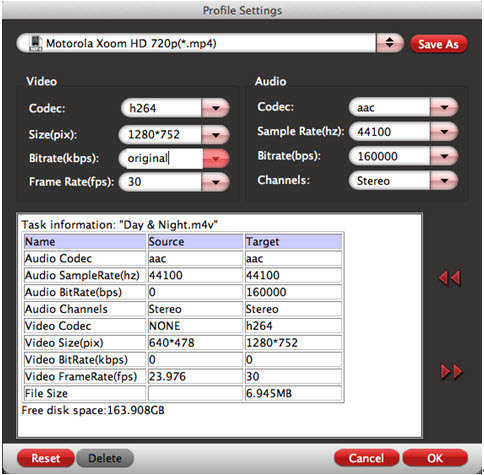Expand the Audio Codec dropdown
Image resolution: width=484 pixels, height=475 pixels.
pyautogui.click(x=444, y=107)
